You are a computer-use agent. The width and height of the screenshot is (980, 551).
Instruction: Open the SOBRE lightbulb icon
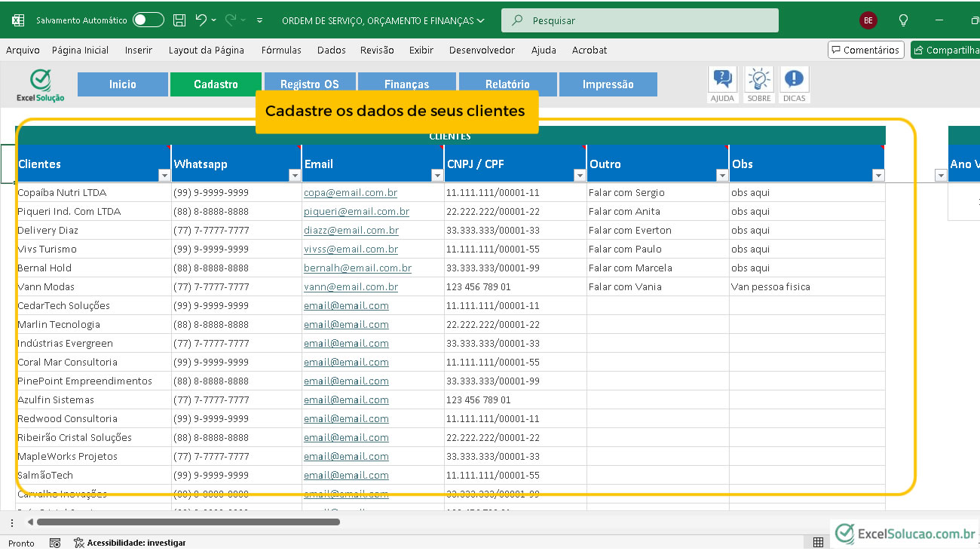759,84
